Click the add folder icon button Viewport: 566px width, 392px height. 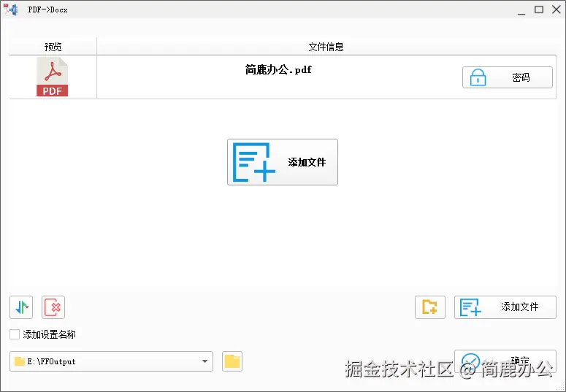tap(430, 307)
